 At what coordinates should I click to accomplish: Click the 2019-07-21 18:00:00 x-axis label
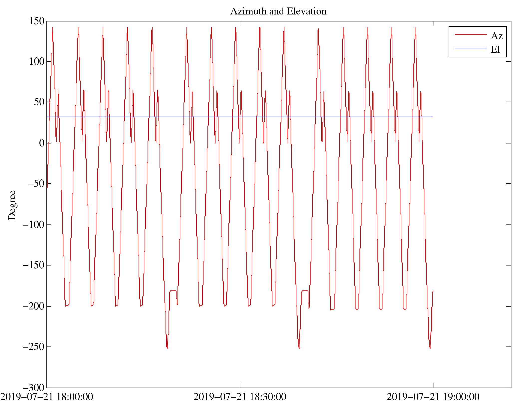[47, 397]
